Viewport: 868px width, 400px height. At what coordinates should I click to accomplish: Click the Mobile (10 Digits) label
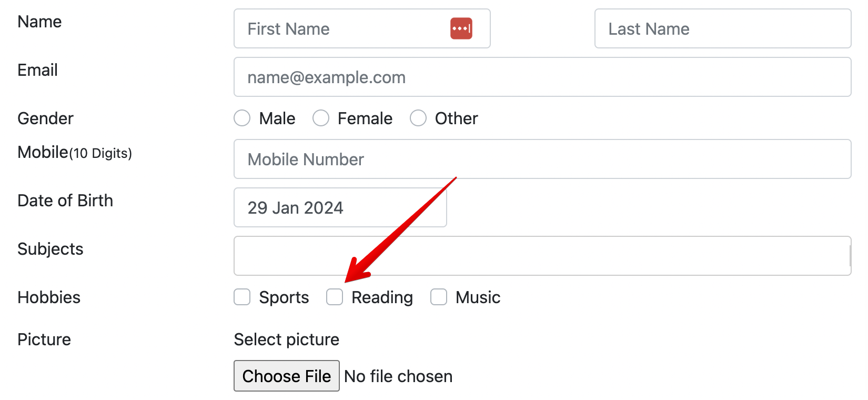(x=75, y=153)
